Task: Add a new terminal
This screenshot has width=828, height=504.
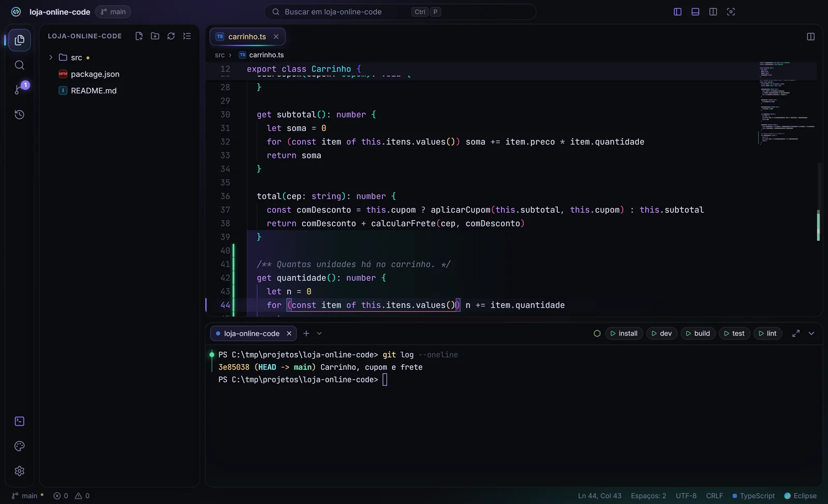Action: 306,333
